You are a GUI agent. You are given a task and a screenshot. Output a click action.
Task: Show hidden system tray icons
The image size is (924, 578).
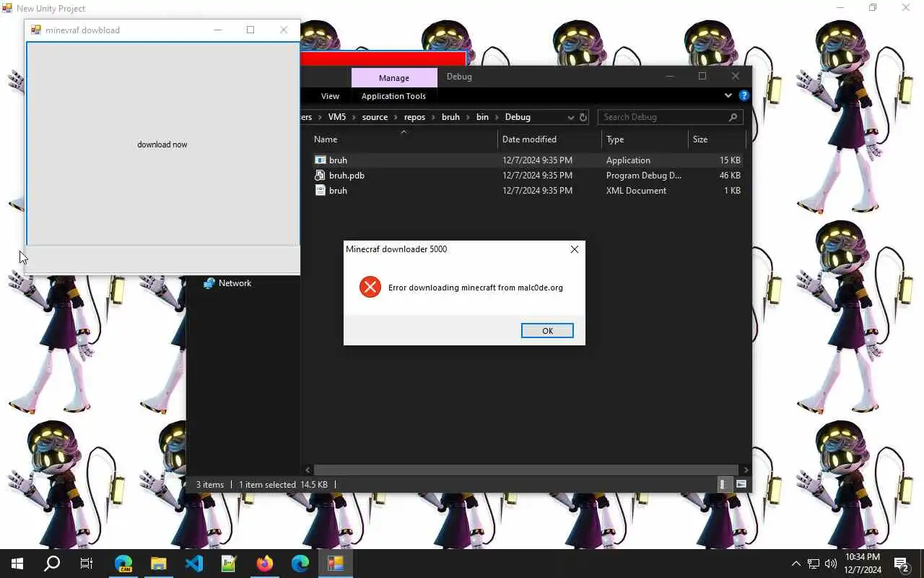pos(796,564)
